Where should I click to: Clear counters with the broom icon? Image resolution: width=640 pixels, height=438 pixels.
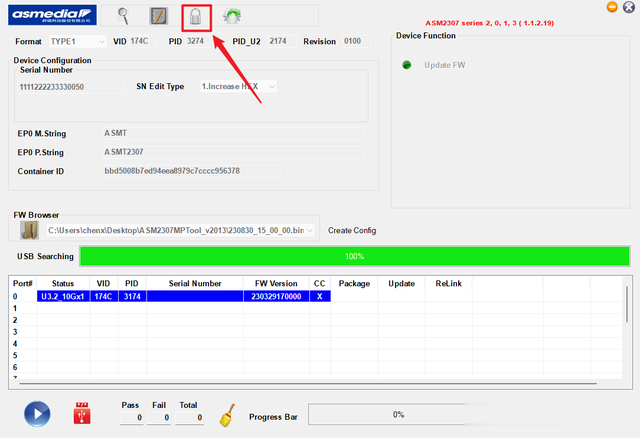227,415
